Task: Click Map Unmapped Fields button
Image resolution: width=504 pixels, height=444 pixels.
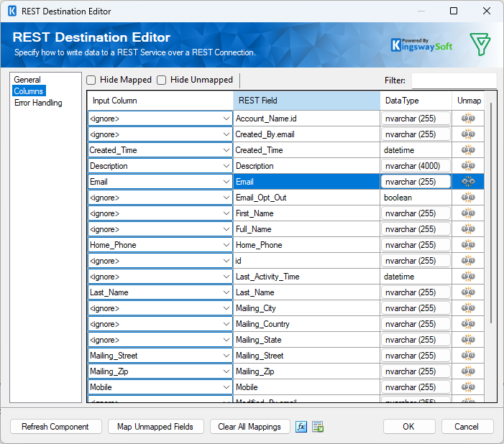Action: pyautogui.click(x=155, y=427)
